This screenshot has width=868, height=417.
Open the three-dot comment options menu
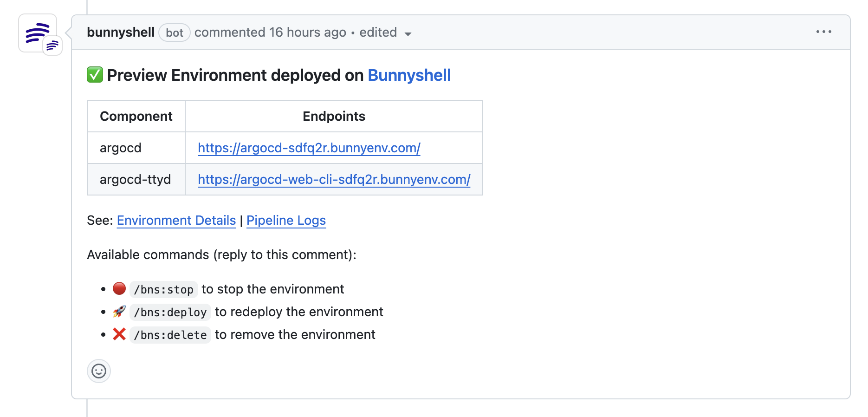coord(823,32)
